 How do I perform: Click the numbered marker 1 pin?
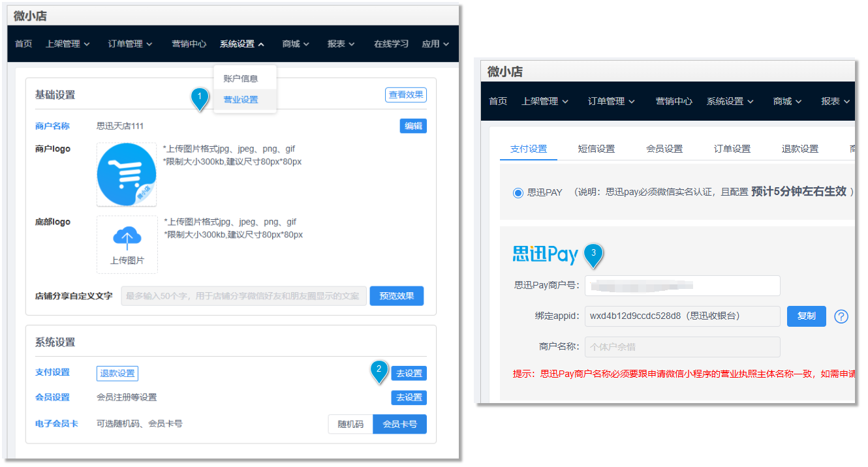point(200,98)
